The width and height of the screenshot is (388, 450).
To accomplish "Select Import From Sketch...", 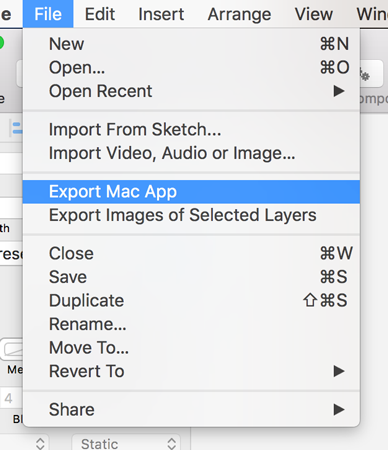I will (x=191, y=129).
